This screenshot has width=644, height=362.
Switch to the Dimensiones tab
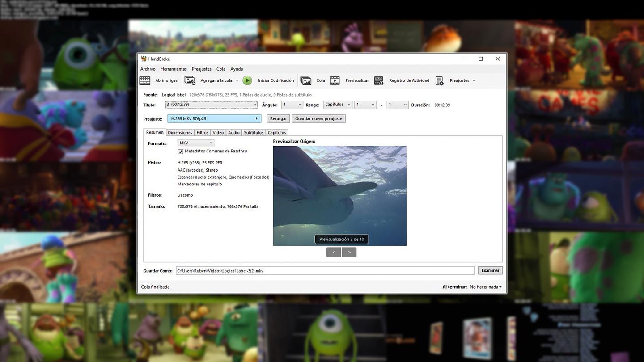click(180, 133)
